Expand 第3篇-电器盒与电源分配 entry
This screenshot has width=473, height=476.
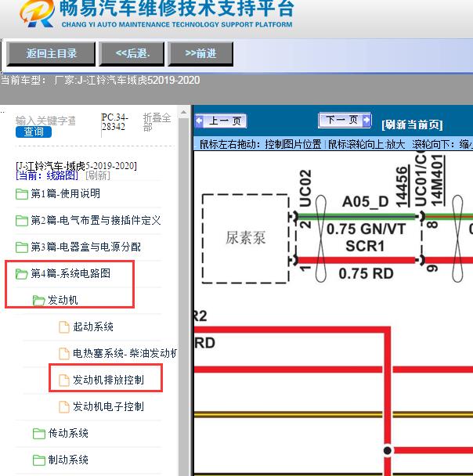click(x=85, y=247)
